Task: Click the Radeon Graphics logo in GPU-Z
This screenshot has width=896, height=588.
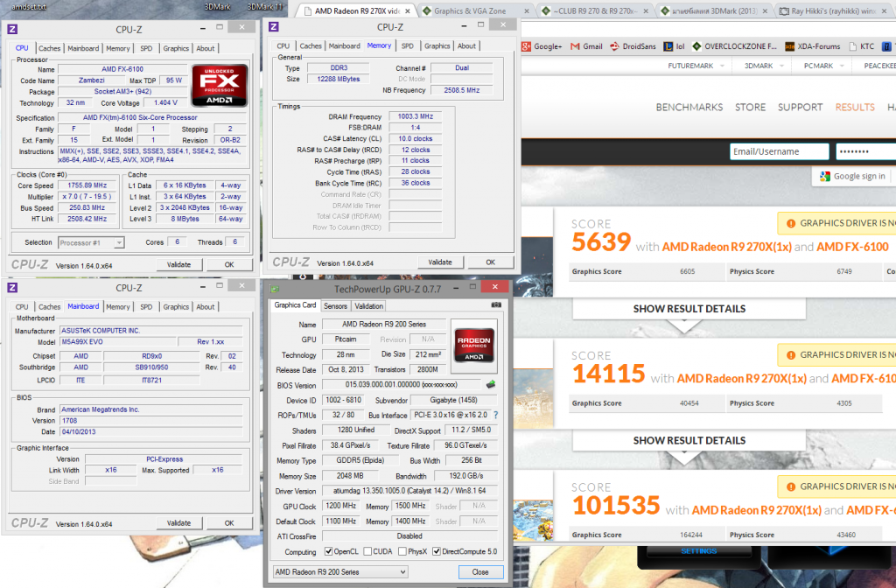Action: [x=473, y=346]
